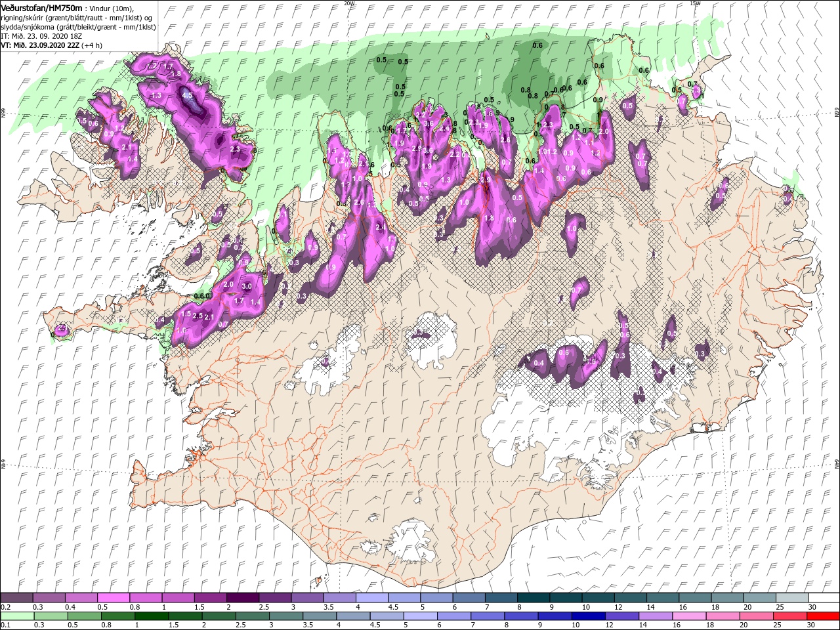Image resolution: width=840 pixels, height=630 pixels.
Task: Pick the dark green rain swatch between 1 and 1.5
Action: coord(151,616)
